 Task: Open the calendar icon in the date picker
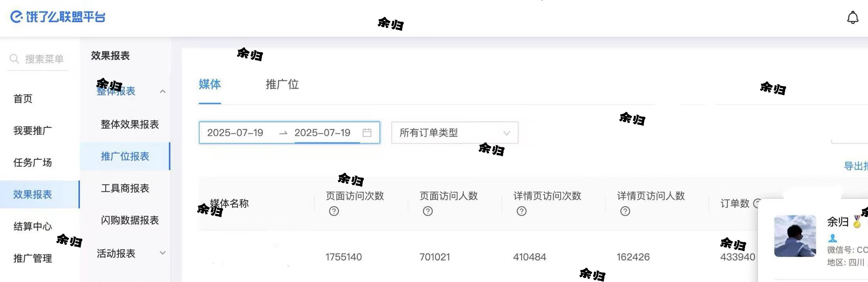point(366,133)
